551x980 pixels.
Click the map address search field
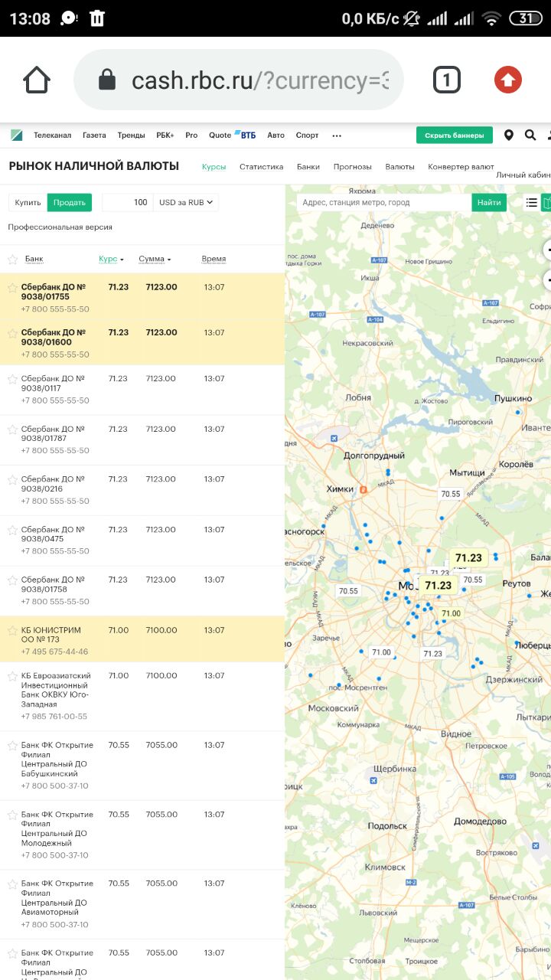[384, 202]
